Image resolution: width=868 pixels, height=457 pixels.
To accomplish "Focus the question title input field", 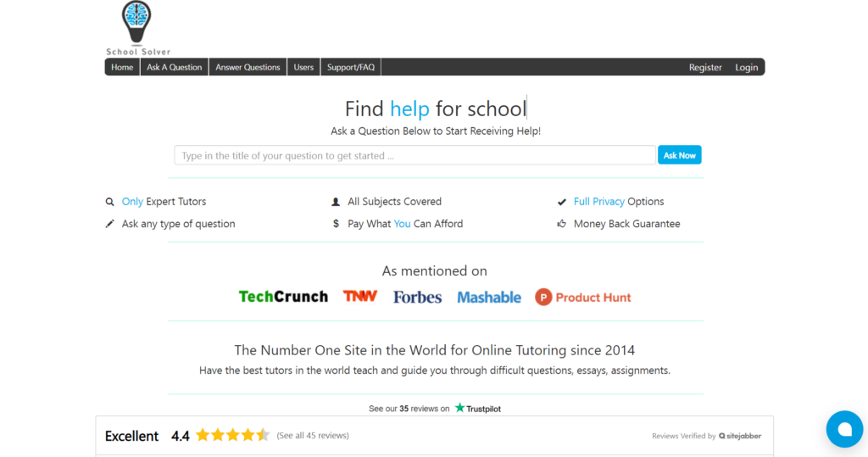I will pyautogui.click(x=415, y=155).
